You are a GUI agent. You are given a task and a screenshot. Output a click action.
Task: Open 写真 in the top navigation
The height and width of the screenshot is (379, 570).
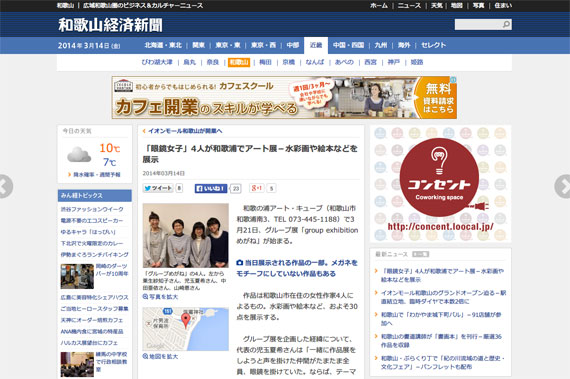coord(478,5)
